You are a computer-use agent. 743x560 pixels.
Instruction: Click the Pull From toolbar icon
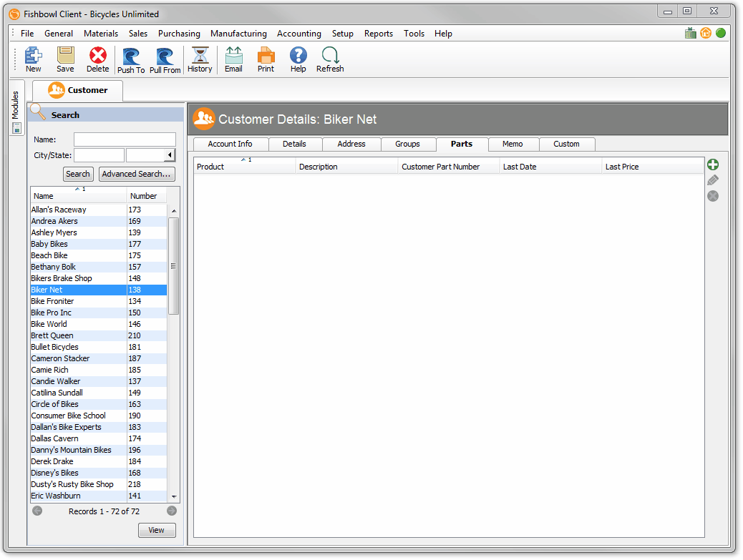click(x=165, y=61)
